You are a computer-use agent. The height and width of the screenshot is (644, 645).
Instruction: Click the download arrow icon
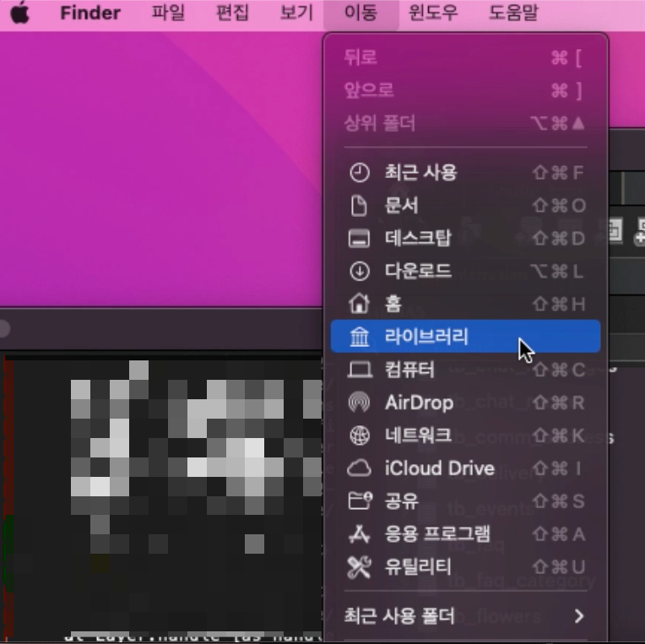pyautogui.click(x=360, y=271)
